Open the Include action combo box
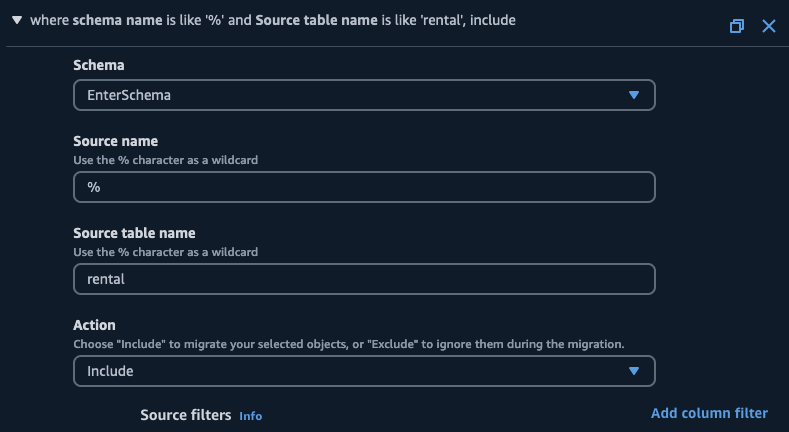789x432 pixels. [x=350, y=371]
